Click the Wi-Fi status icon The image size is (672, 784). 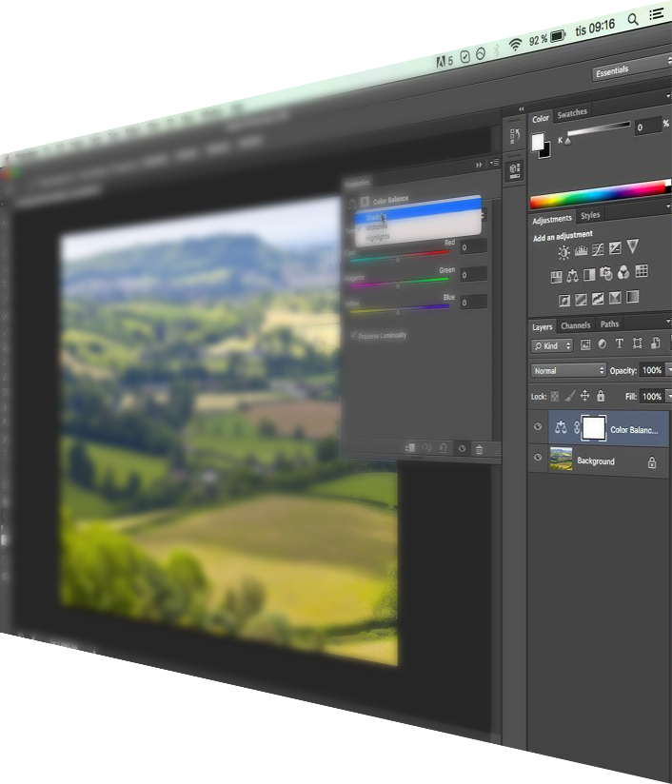[515, 45]
